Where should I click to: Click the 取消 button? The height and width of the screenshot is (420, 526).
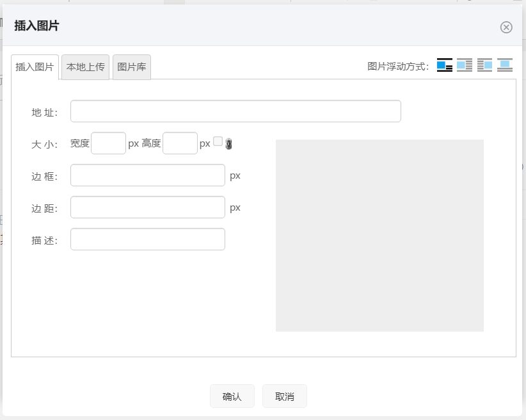pyautogui.click(x=285, y=396)
